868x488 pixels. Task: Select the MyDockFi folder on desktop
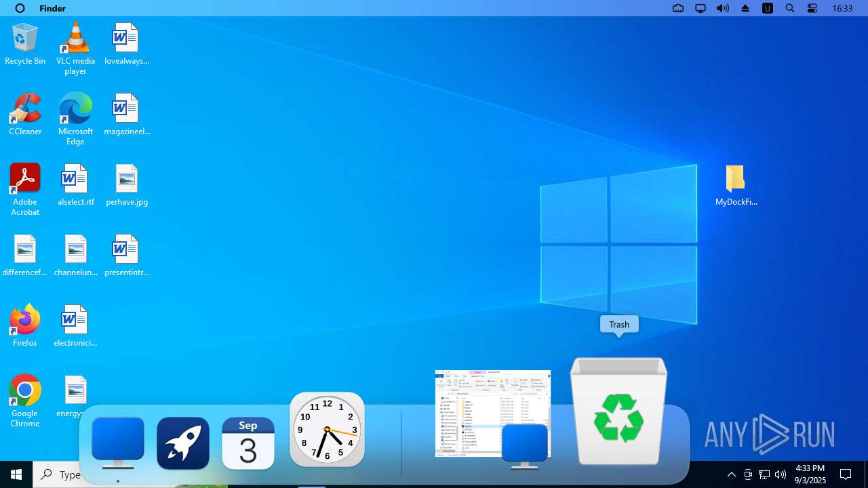click(736, 185)
